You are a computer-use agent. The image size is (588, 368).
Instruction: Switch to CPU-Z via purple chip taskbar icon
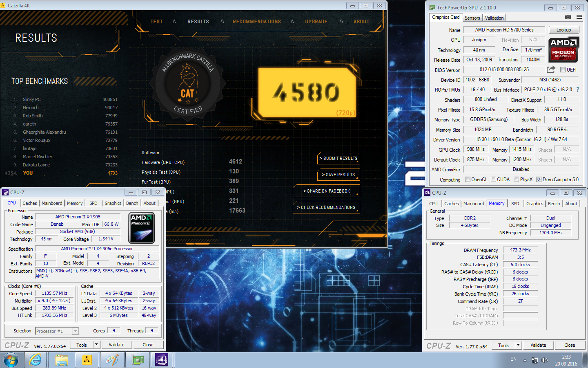(x=162, y=360)
